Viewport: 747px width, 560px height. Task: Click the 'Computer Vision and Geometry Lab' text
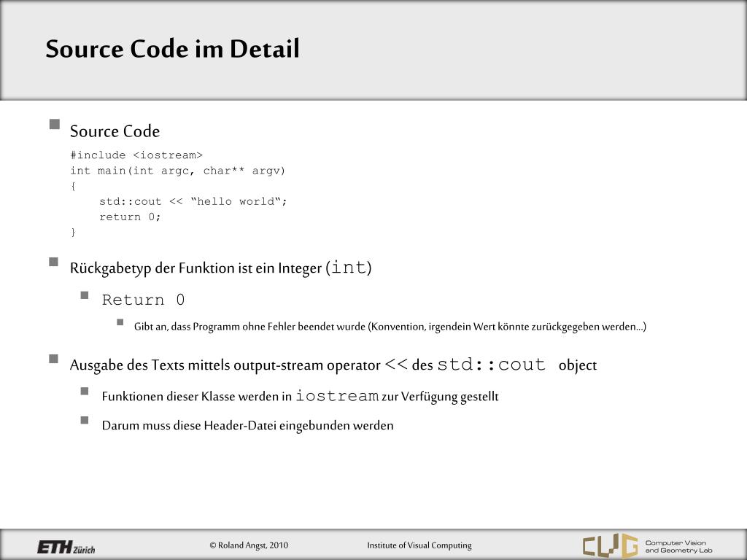click(679, 546)
